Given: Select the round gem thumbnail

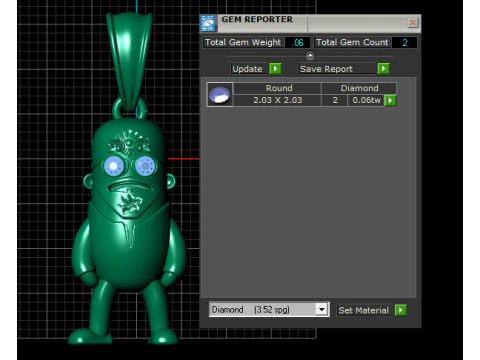Looking at the screenshot, I should (220, 95).
